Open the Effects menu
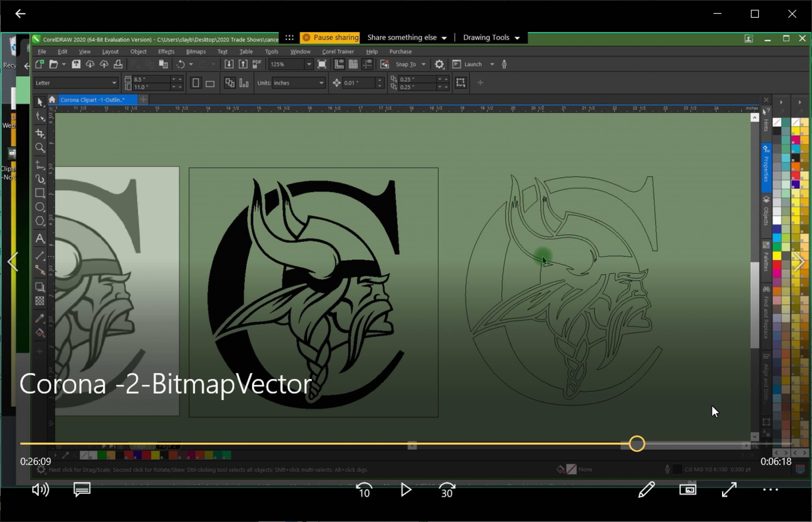812x522 pixels. pos(166,52)
